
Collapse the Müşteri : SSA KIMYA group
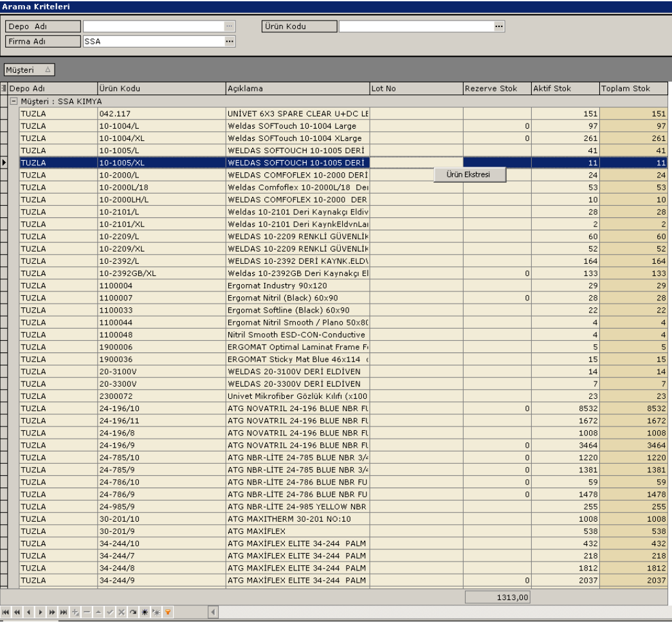[x=14, y=101]
